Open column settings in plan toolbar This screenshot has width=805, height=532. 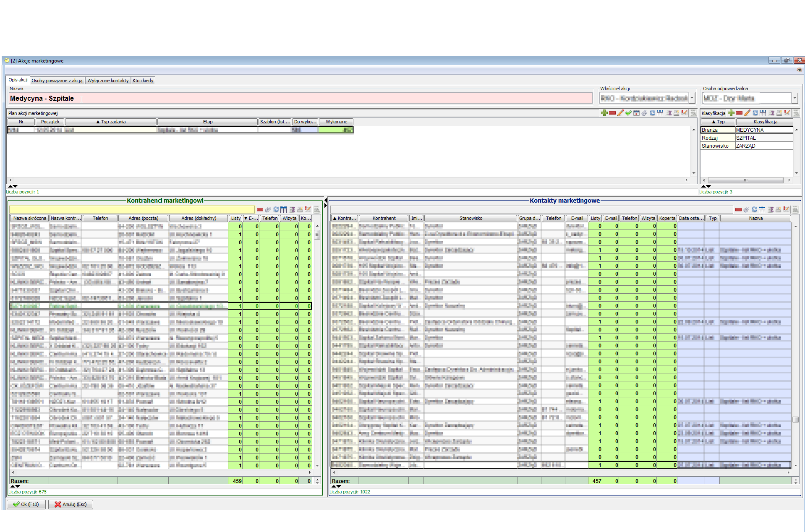click(x=660, y=113)
